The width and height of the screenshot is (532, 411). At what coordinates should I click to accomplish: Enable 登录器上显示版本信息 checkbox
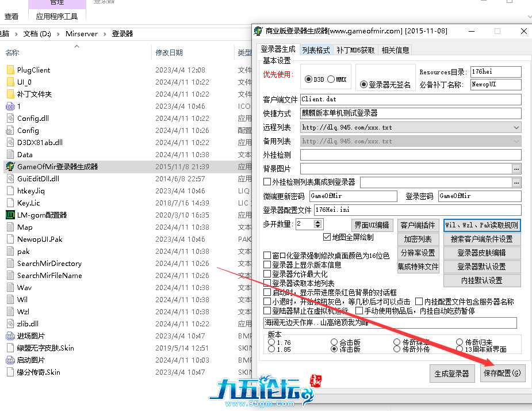[267, 265]
